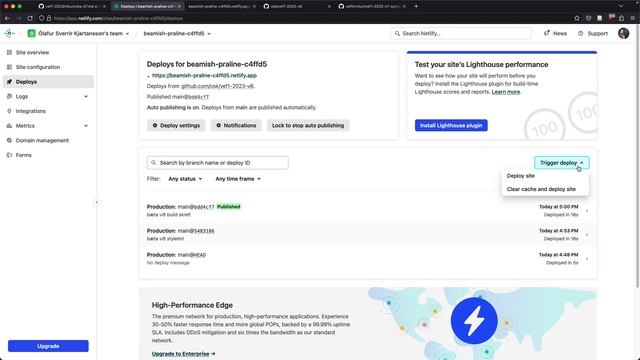
Task: Click the Site overview icon
Action: point(9,52)
